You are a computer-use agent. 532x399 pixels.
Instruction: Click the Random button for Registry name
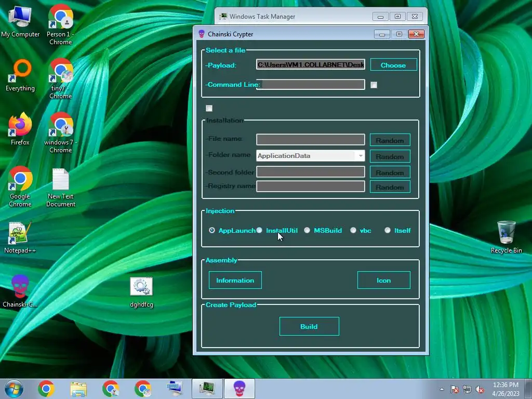point(390,187)
